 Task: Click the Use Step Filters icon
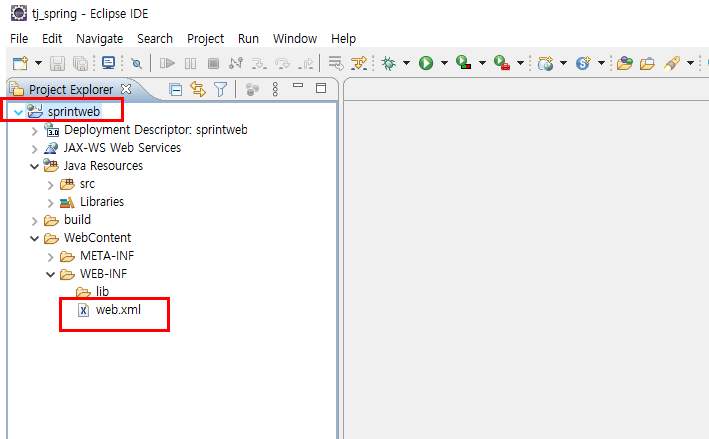[x=359, y=63]
